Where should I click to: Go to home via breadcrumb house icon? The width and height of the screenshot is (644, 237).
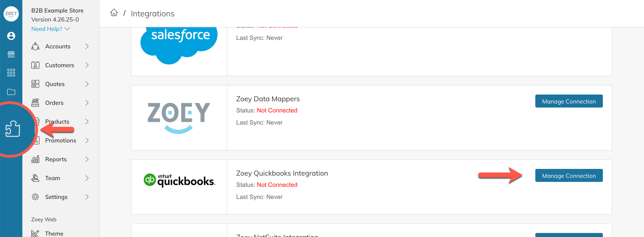114,13
